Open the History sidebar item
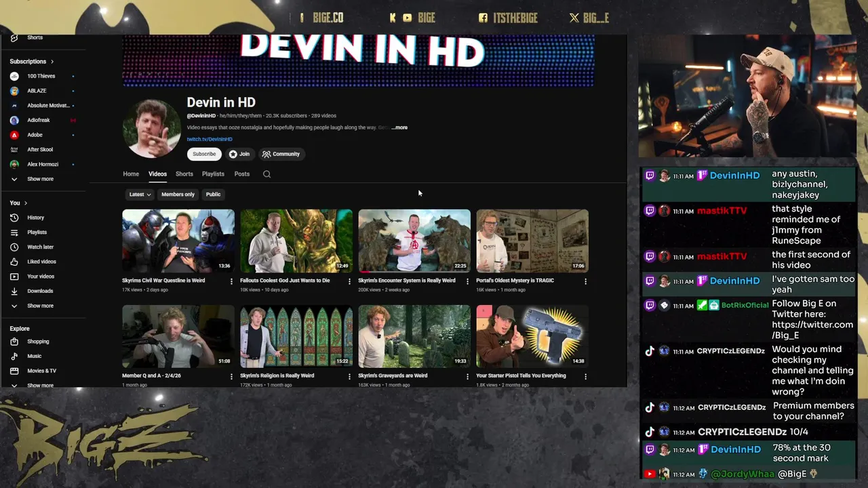 [x=35, y=218]
